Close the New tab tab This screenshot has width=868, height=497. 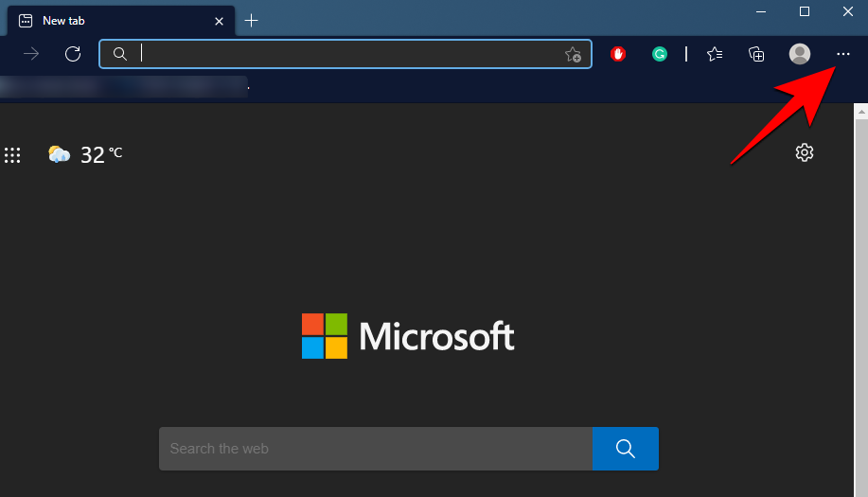tap(220, 21)
